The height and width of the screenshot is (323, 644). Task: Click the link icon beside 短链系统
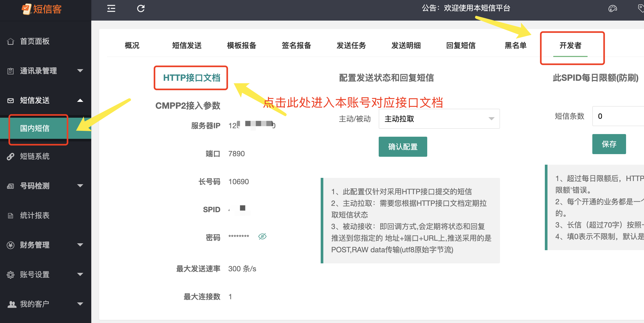click(11, 156)
